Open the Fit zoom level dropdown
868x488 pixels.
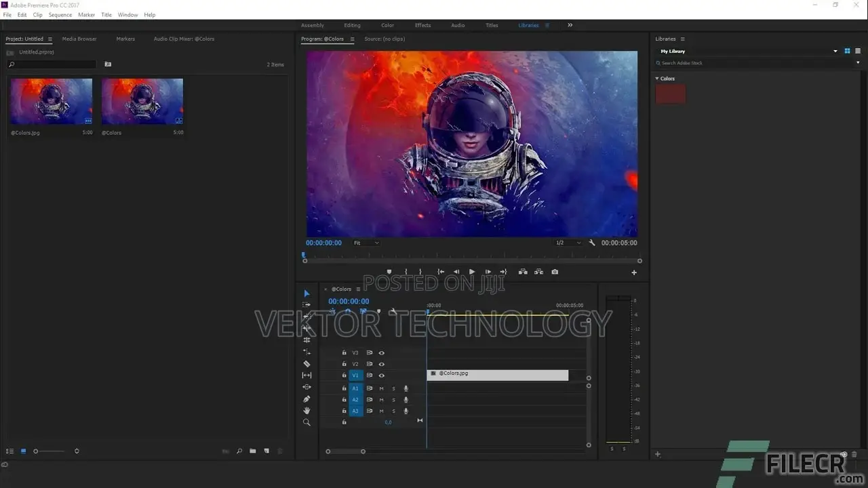pyautogui.click(x=366, y=243)
